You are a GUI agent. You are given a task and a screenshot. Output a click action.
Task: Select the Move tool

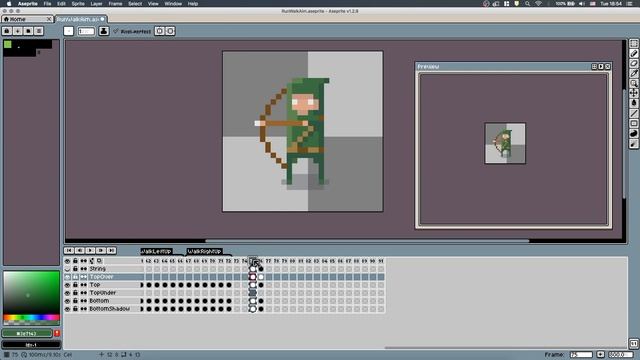point(633,93)
